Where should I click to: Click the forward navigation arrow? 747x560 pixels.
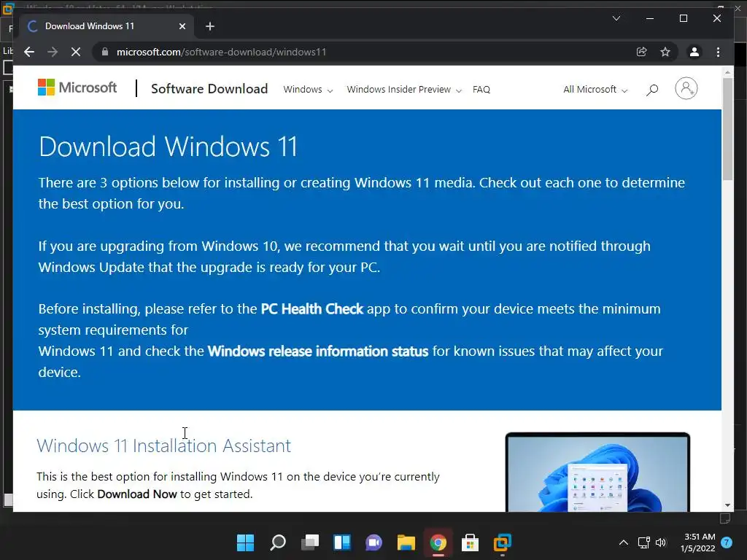coord(53,52)
